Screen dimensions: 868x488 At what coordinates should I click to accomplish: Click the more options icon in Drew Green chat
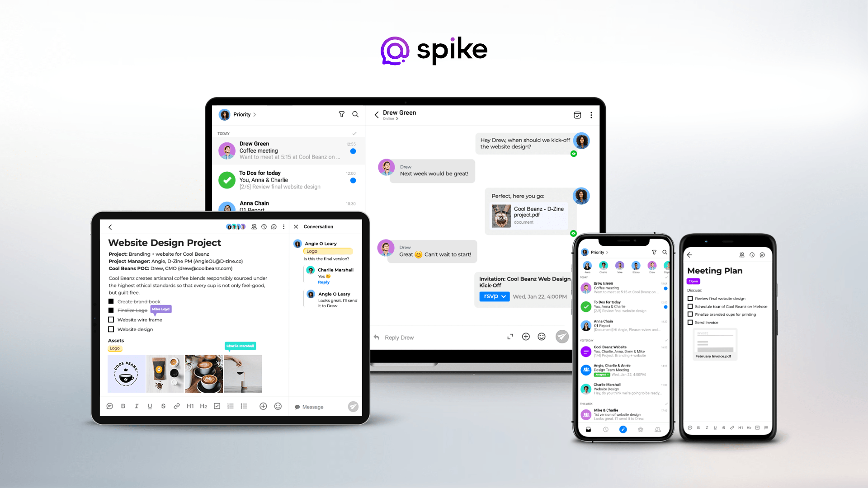[591, 115]
